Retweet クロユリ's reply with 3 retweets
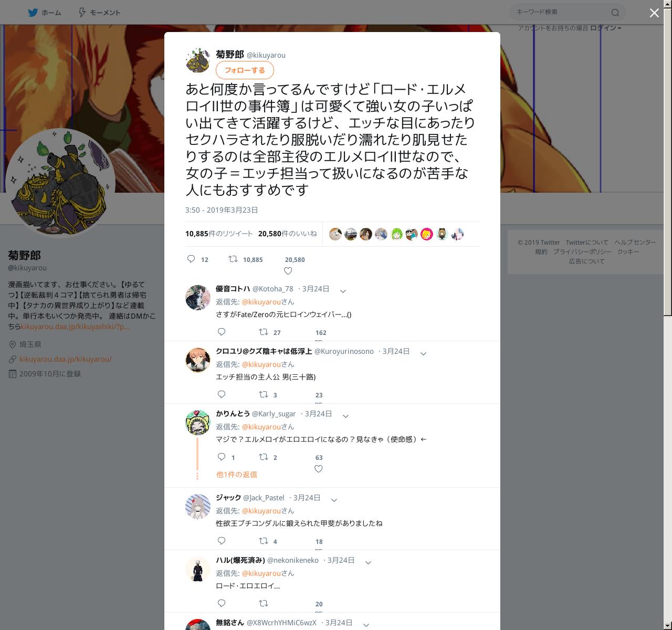672x630 pixels. 264,394
